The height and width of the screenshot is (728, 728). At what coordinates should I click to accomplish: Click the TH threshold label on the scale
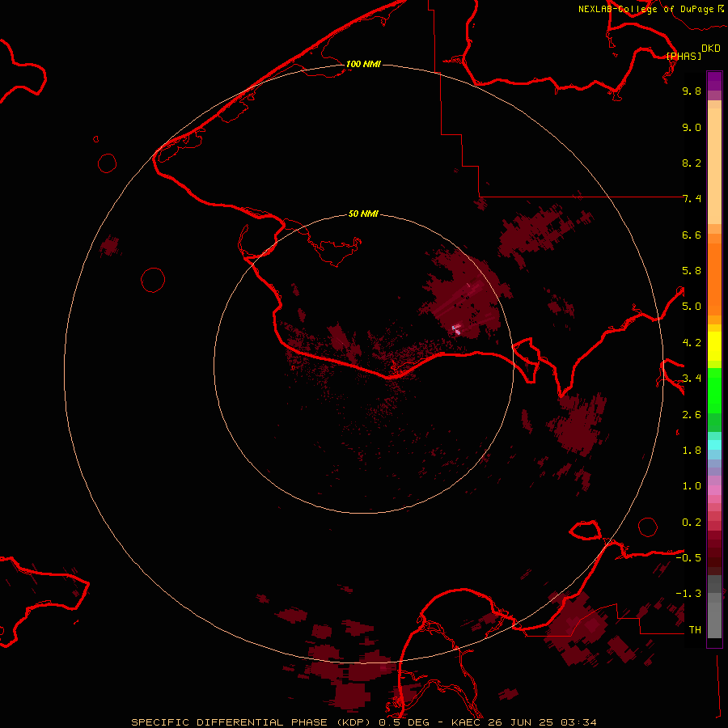pos(695,630)
